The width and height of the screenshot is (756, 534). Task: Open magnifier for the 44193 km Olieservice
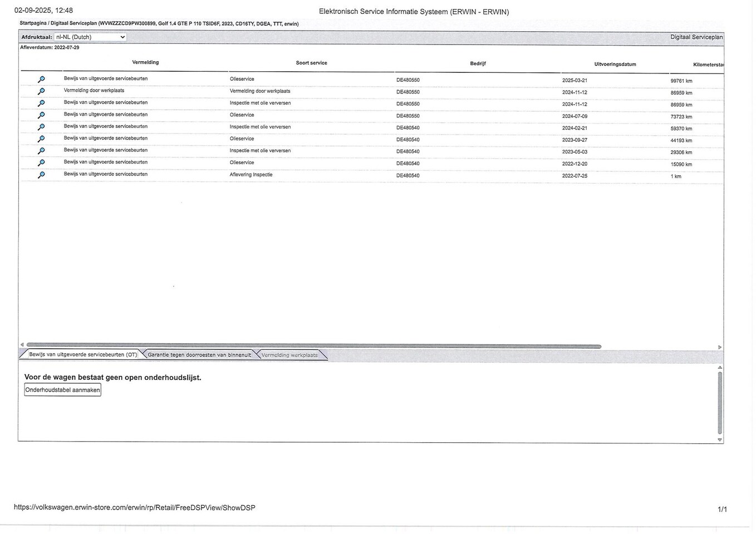point(41,139)
